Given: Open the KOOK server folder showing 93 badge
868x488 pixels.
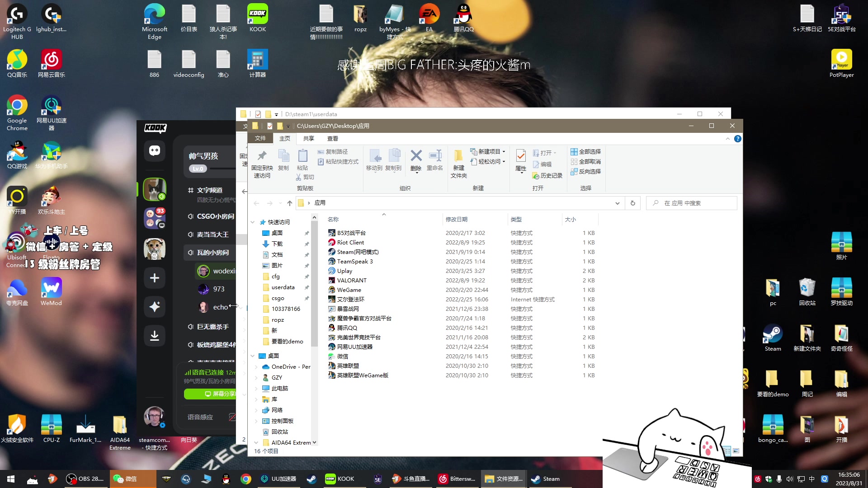Looking at the screenshot, I should coord(155,218).
